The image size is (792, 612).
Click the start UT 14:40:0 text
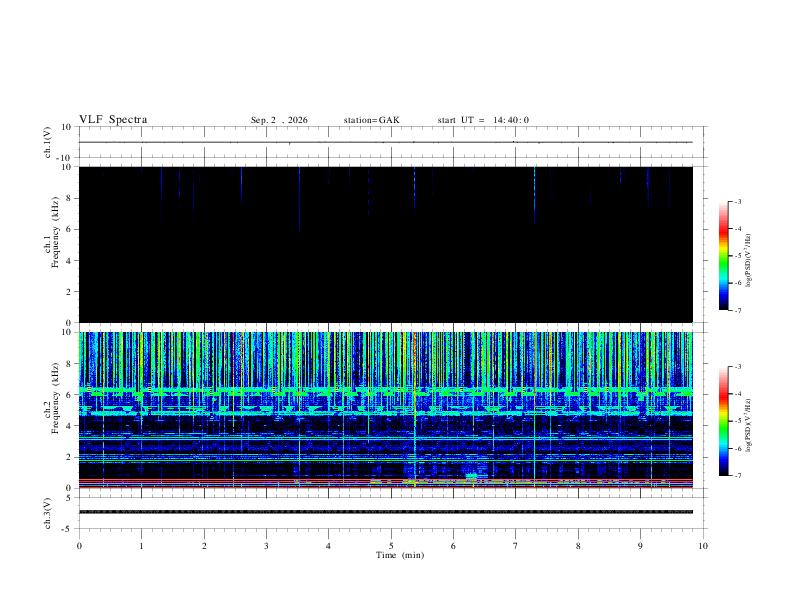click(x=483, y=120)
